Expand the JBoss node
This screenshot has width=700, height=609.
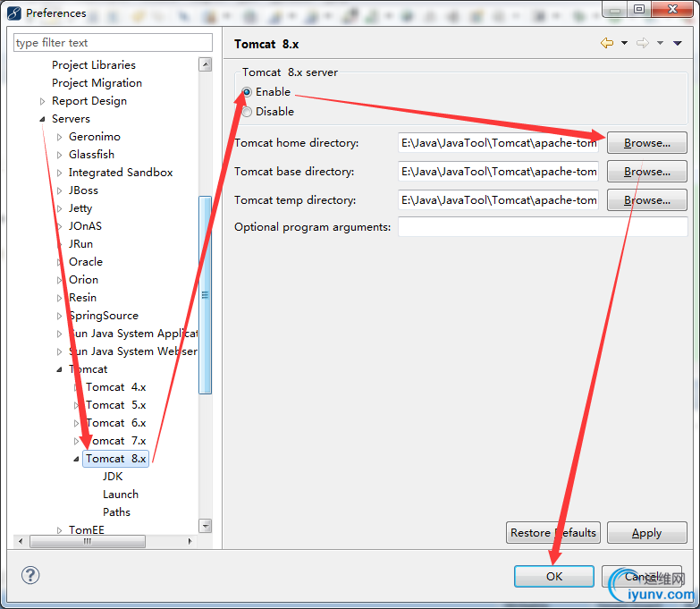coord(59,190)
